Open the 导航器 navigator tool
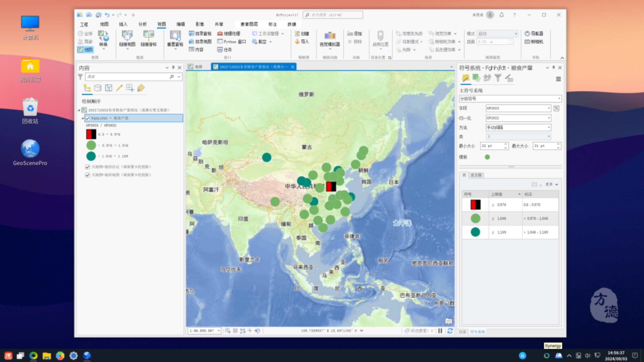Image resolution: width=644 pixels, height=362 pixels. pyautogui.click(x=534, y=33)
